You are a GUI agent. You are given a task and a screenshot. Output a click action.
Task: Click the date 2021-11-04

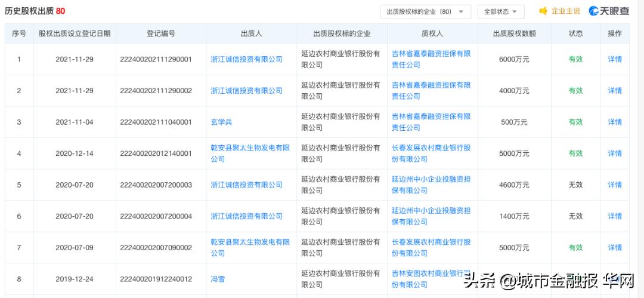pos(75,122)
